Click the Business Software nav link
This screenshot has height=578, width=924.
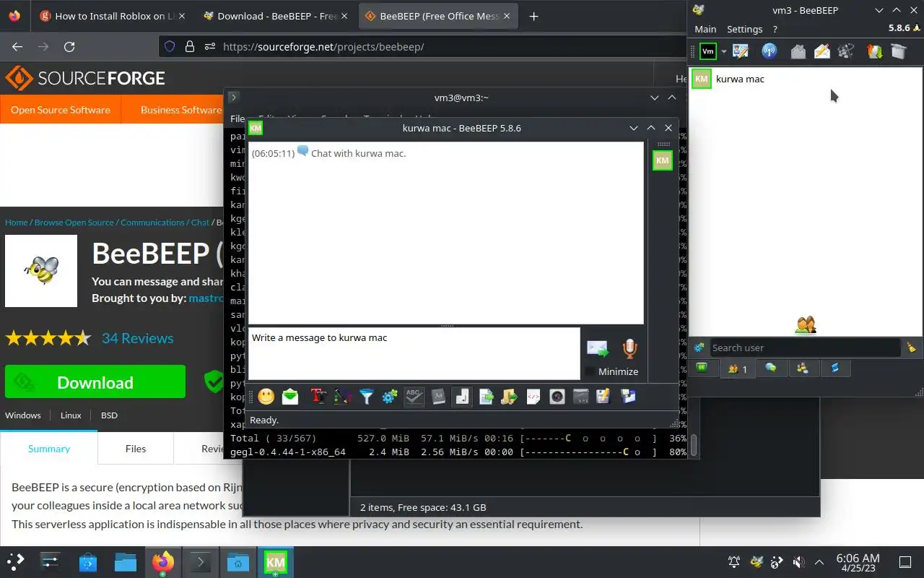point(180,110)
